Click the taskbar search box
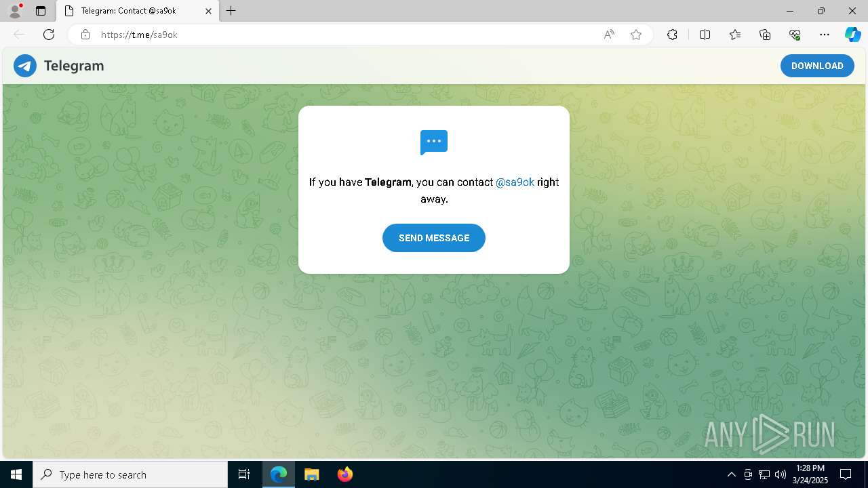Screen dimensions: 868x488 pyautogui.click(x=130, y=474)
